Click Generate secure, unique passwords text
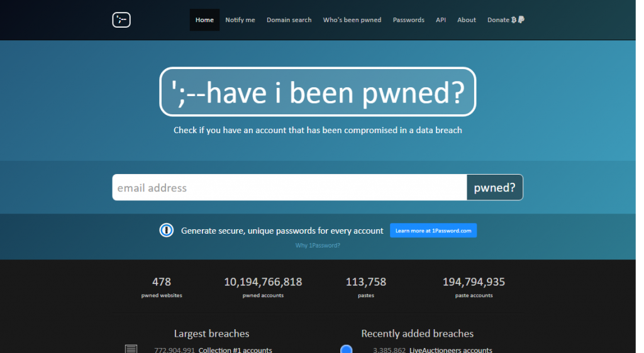 (x=282, y=231)
